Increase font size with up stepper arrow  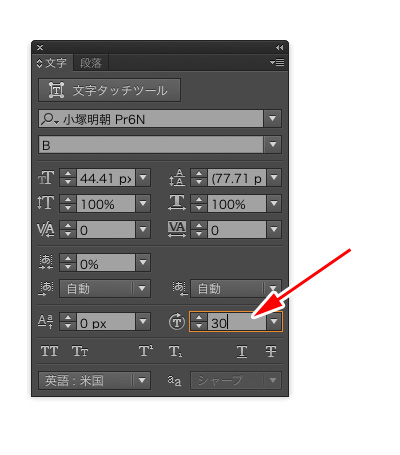click(68, 173)
